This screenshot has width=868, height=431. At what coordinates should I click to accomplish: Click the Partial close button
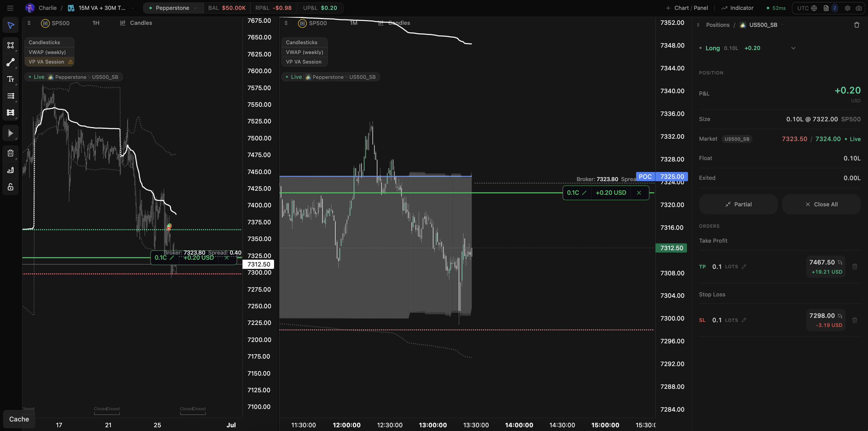pyautogui.click(x=738, y=204)
